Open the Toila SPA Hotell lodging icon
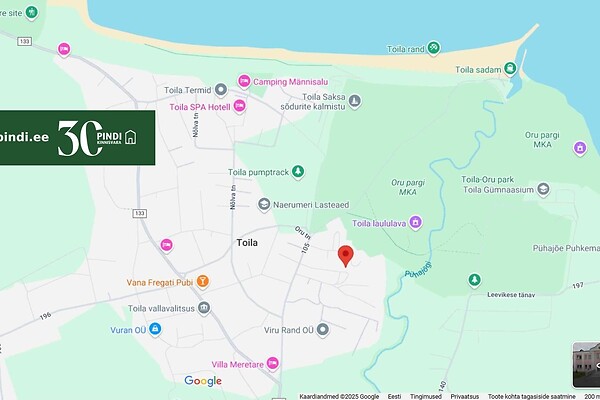Image resolution: width=600 pixels, height=400 pixels. tap(240, 106)
